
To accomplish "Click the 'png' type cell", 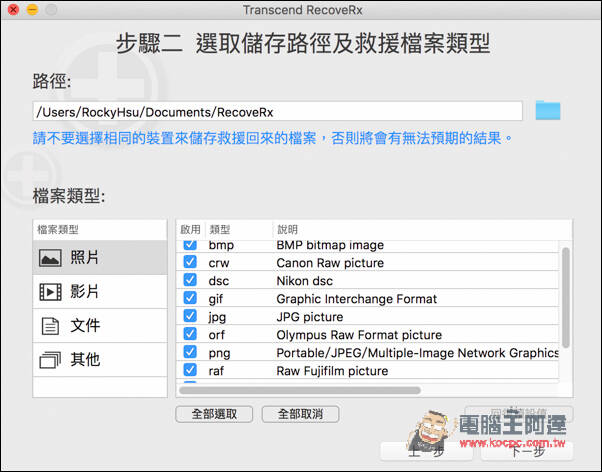I will pyautogui.click(x=219, y=353).
